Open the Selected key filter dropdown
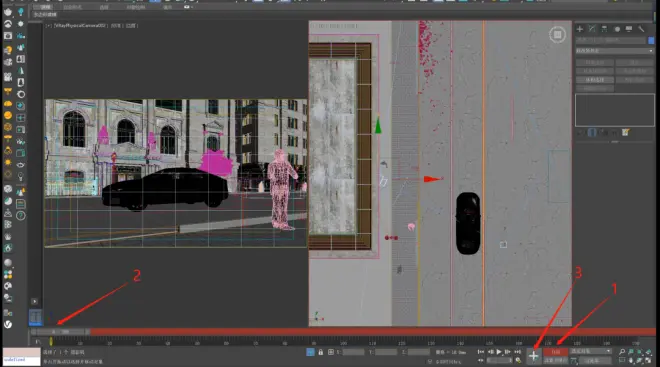660x367 pixels. click(591, 351)
